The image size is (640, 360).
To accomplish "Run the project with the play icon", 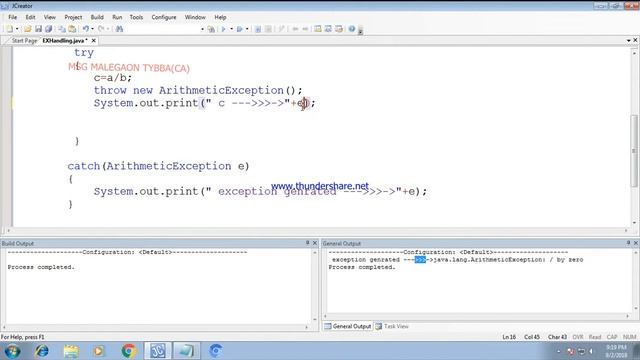I will (x=223, y=29).
